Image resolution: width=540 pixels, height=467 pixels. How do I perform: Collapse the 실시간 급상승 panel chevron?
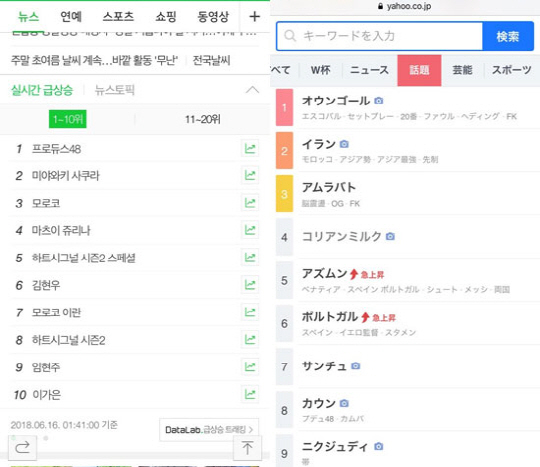[252, 90]
